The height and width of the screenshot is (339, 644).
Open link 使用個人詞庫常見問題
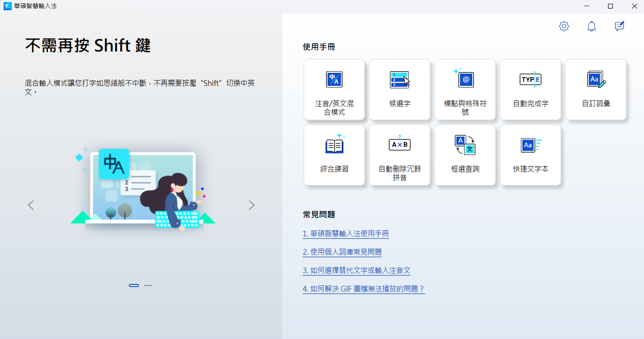[x=342, y=252]
